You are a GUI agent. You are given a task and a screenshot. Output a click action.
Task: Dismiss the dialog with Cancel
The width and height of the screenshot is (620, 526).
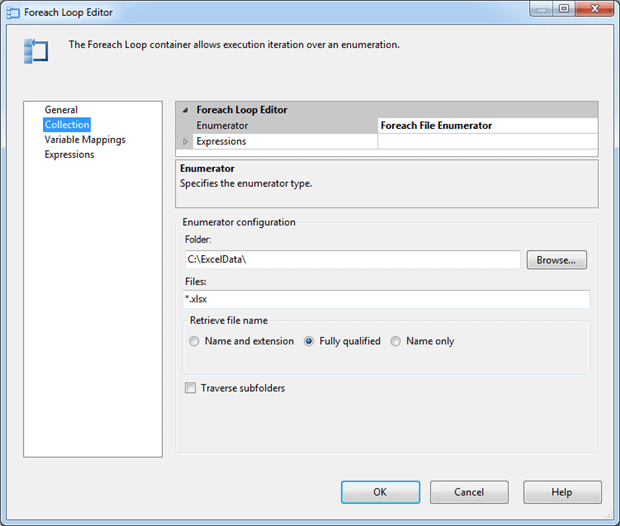click(469, 492)
